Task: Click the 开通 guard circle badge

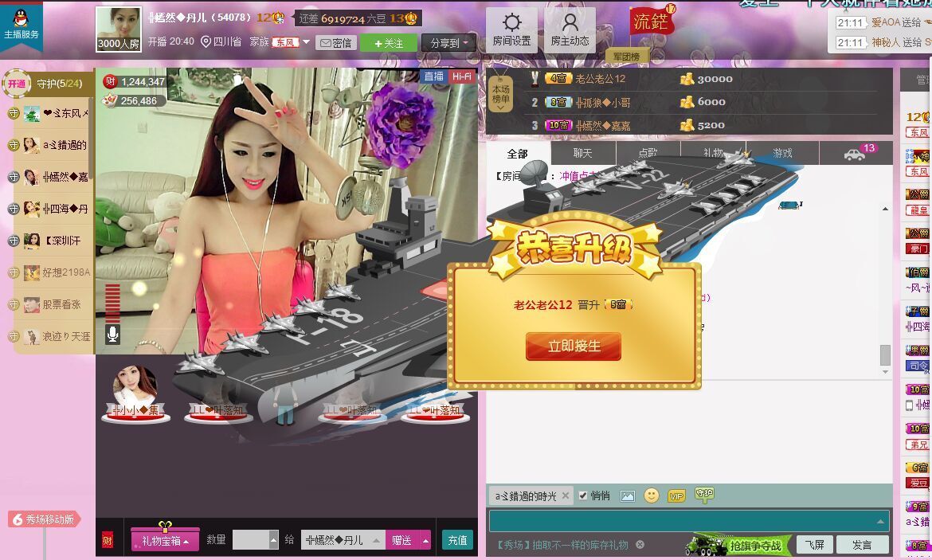Action: click(x=17, y=83)
